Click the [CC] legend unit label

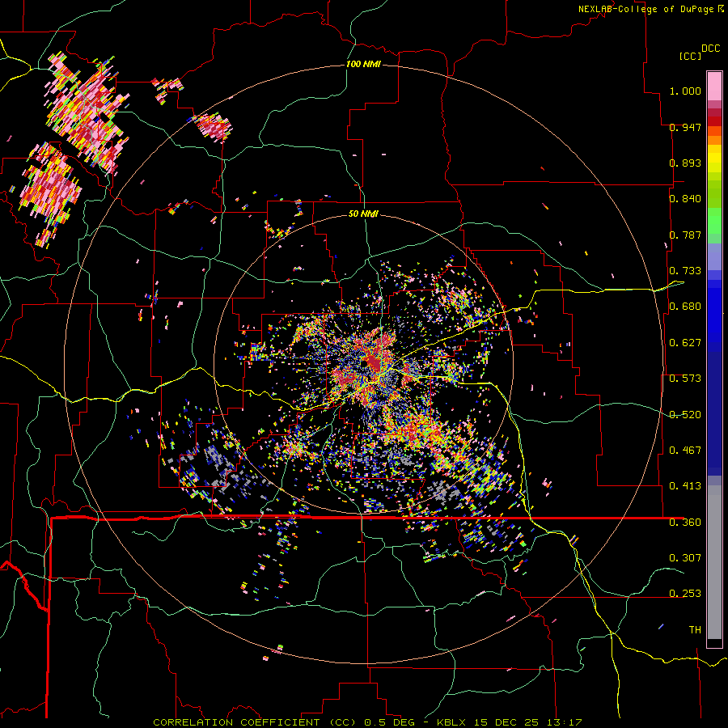point(690,56)
